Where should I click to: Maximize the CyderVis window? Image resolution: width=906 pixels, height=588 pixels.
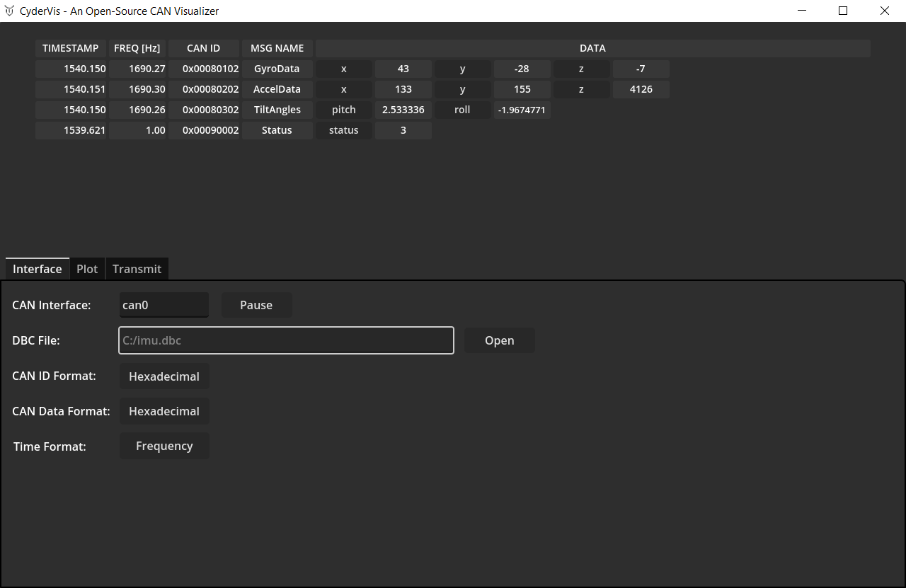coord(843,11)
